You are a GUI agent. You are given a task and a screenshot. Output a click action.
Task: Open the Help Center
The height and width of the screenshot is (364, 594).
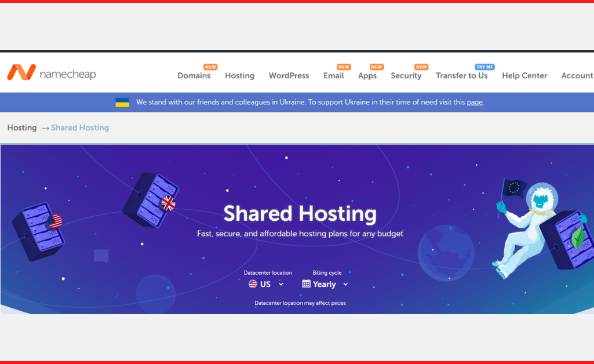coord(524,76)
